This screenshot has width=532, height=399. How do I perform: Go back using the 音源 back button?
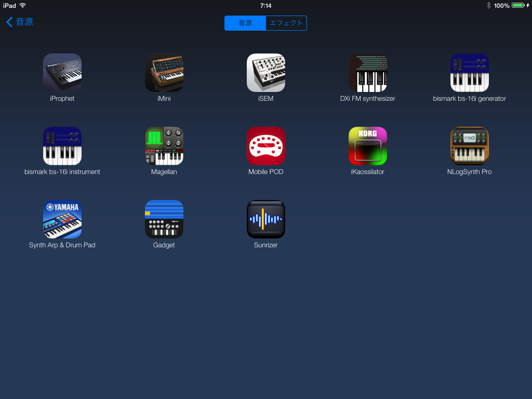[x=20, y=22]
